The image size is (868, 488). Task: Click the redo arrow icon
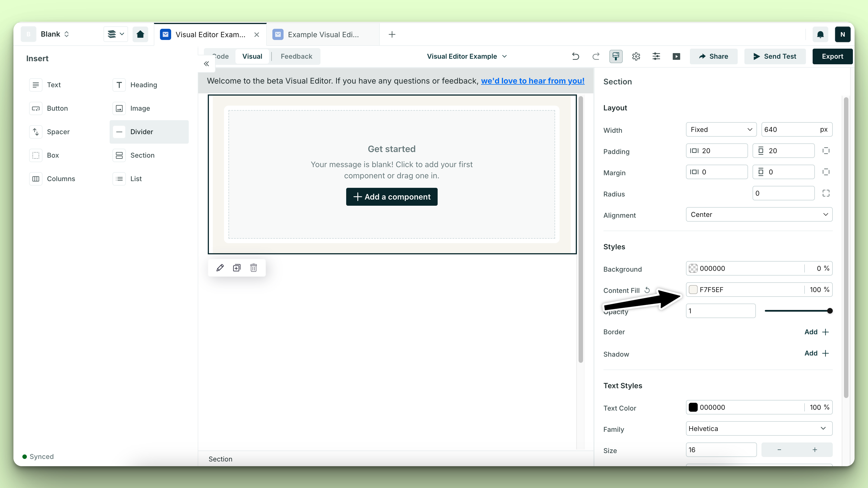tap(596, 56)
